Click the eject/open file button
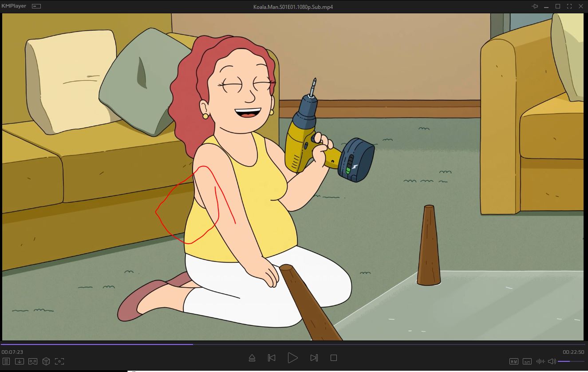 pyautogui.click(x=252, y=358)
